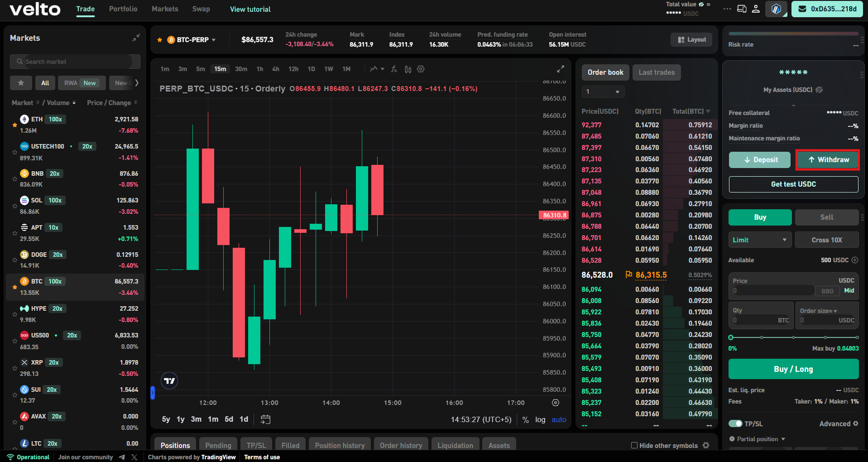Expand market category tabs right chevron
The image size is (868, 462).
(137, 83)
